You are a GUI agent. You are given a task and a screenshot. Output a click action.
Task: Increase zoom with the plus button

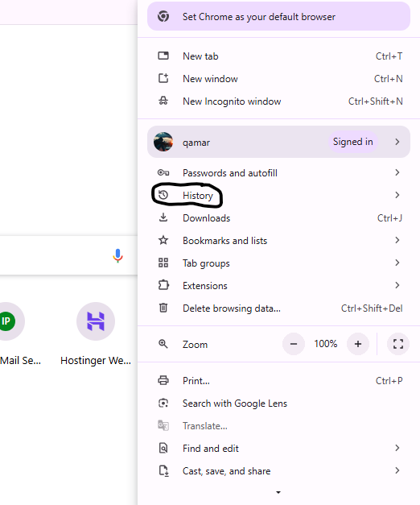[358, 344]
